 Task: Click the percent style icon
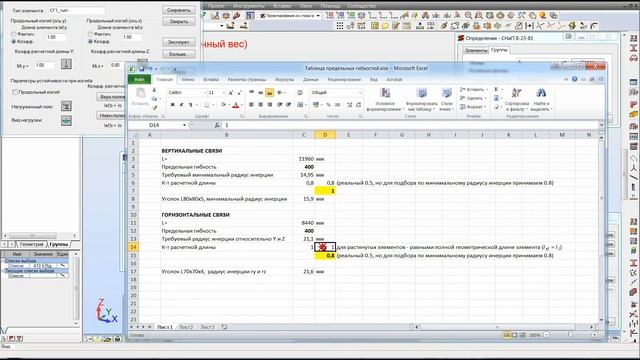pyautogui.click(x=328, y=105)
